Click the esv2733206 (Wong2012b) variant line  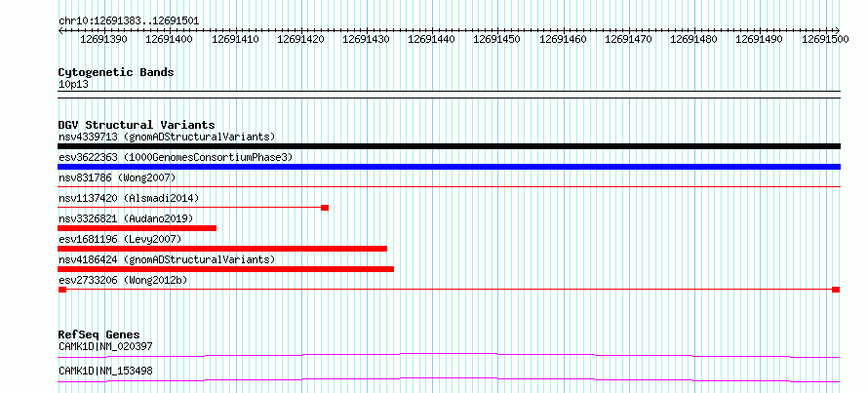click(449, 290)
